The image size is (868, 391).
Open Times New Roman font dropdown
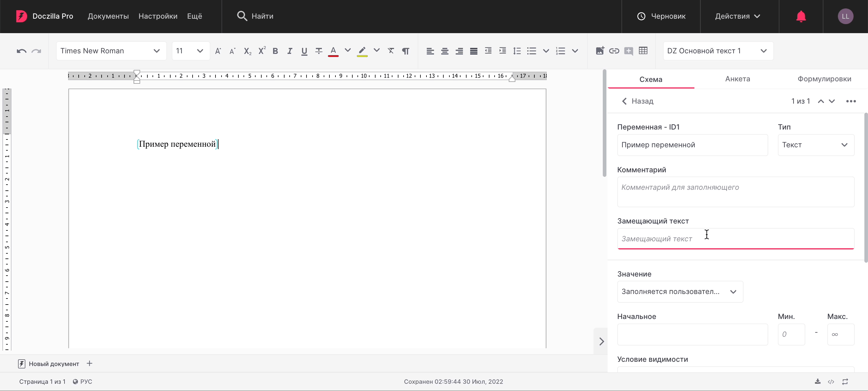tap(111, 51)
